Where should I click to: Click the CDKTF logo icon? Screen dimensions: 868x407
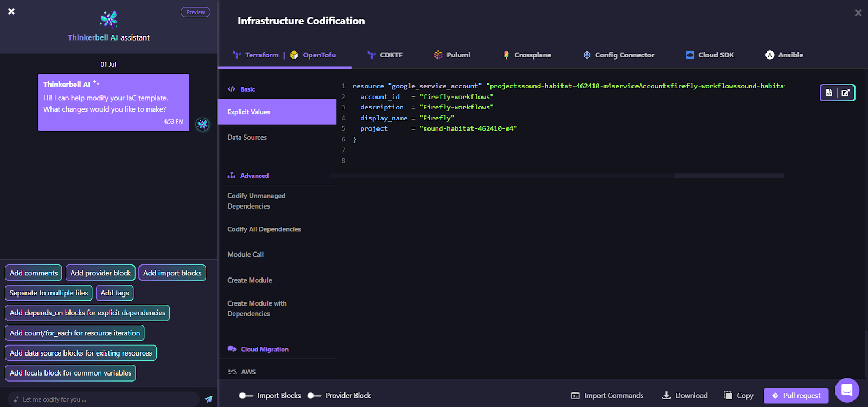click(x=372, y=55)
